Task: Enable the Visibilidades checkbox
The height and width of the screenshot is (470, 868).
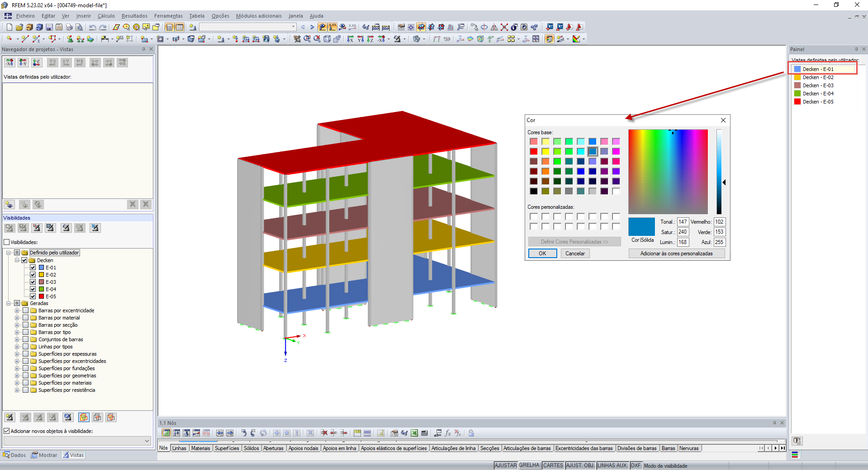Action: click(7, 242)
